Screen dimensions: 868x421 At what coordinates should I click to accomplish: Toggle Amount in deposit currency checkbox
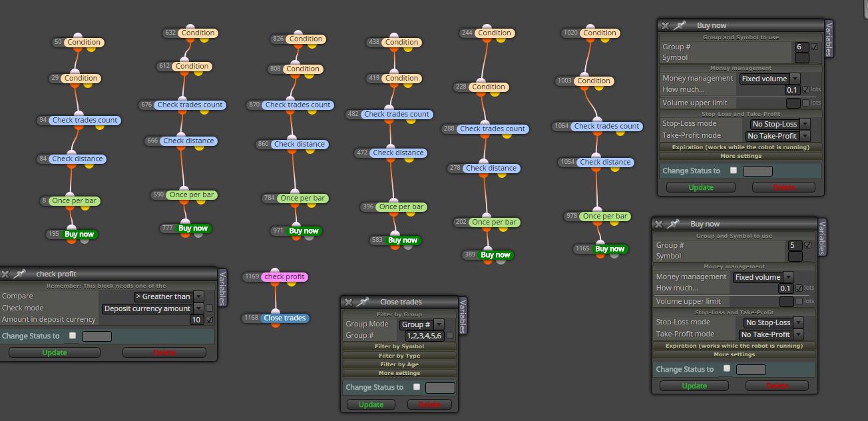point(210,320)
